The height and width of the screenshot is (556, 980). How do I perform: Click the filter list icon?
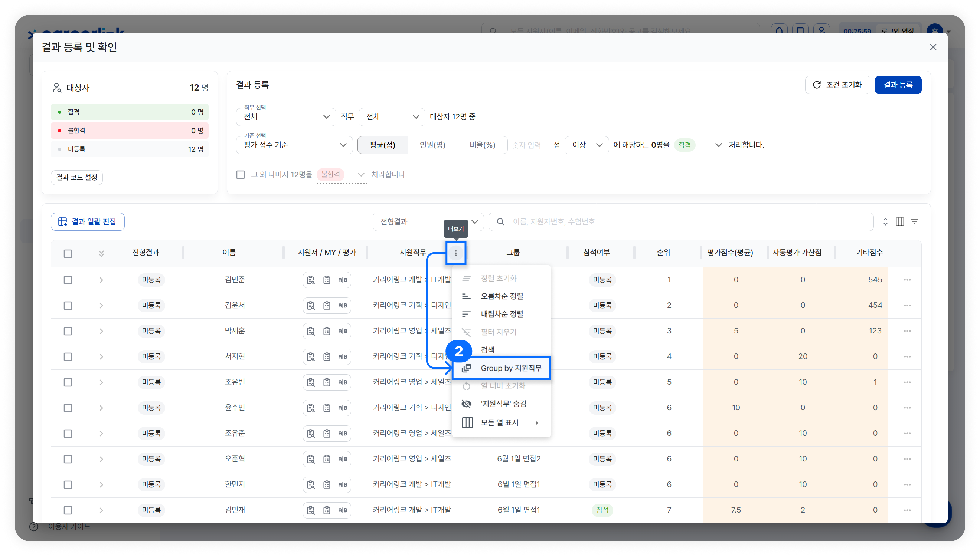click(x=915, y=221)
